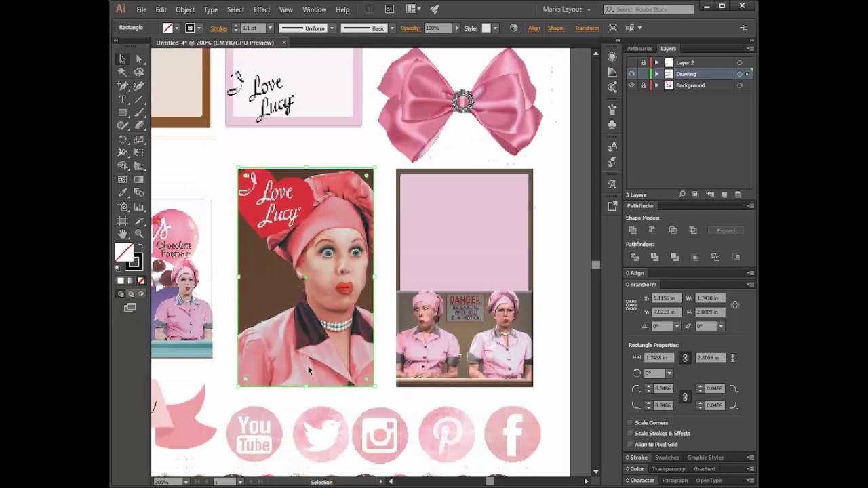Expand the Drawing layer contents
The image size is (868, 488).
click(656, 74)
